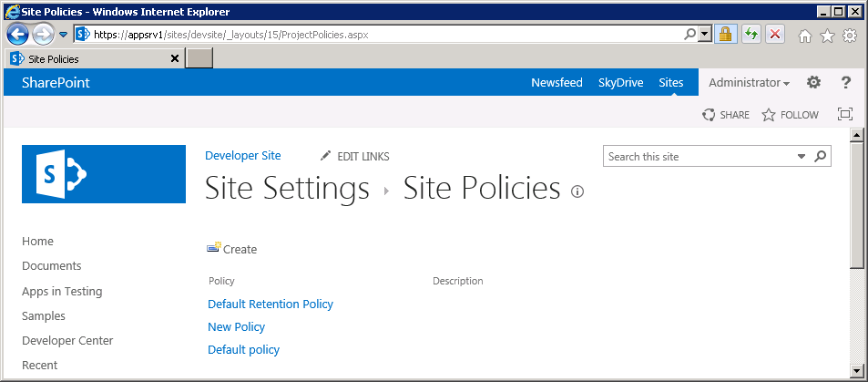Click the security lock icon in address bar
This screenshot has height=382, width=868.
pyautogui.click(x=725, y=35)
